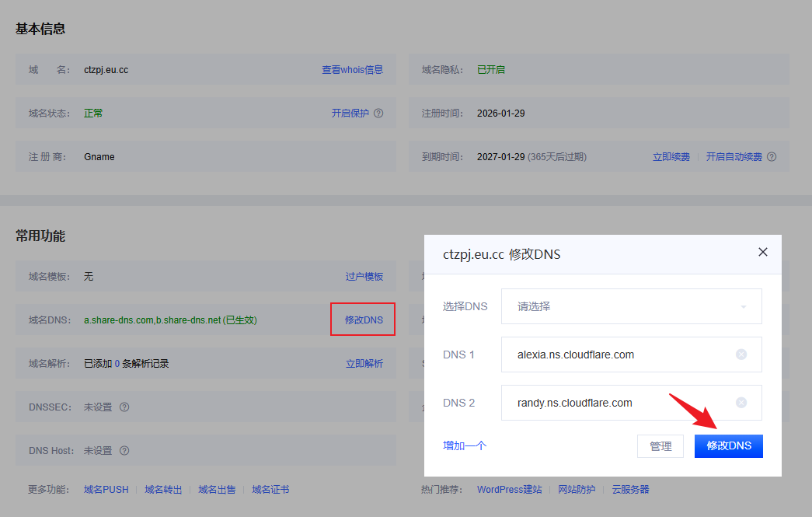Click the blue 修改DNS submit button
This screenshot has width=812, height=517.
pyautogui.click(x=728, y=446)
